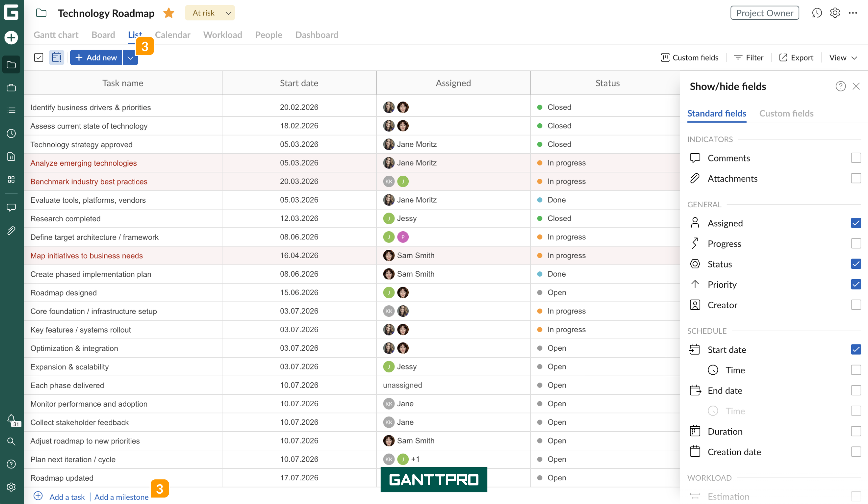Open the Benchmark industry best practices task
868x504 pixels.
click(x=89, y=181)
